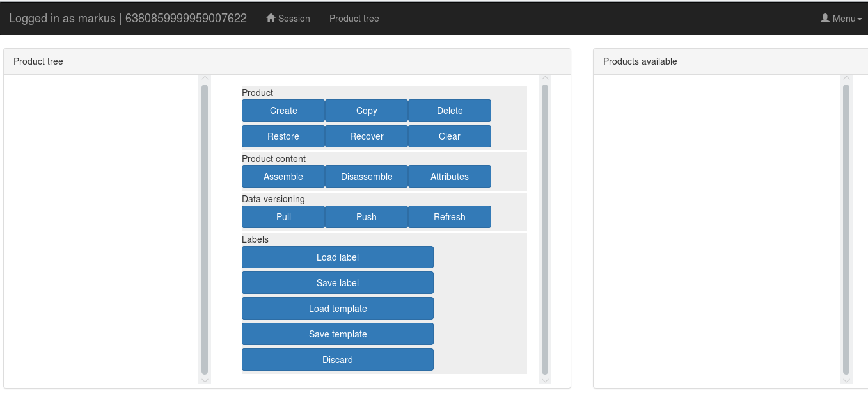Screen dimensions: 868x397
Task: Click the up arrow of button panel scrollbar
Action: pos(545,79)
